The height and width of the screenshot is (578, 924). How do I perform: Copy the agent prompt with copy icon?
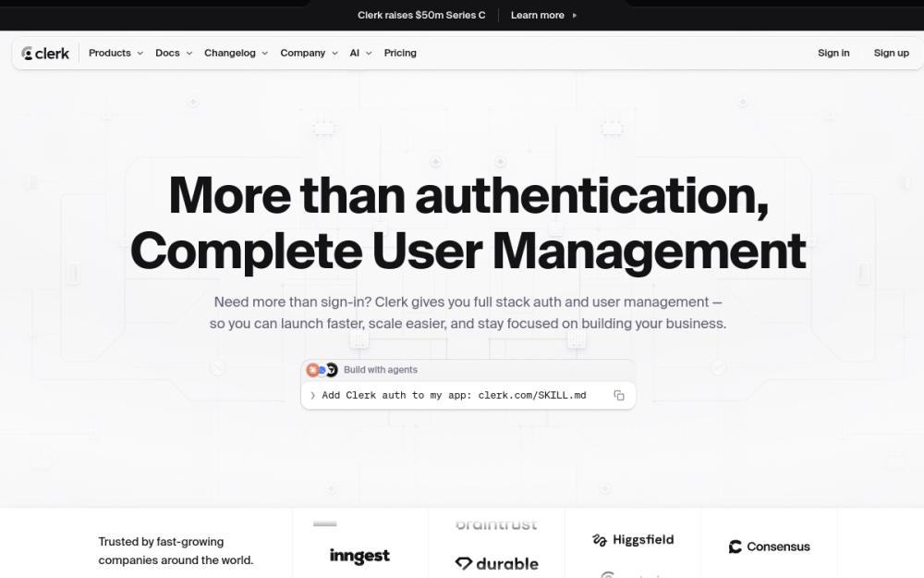[619, 396]
